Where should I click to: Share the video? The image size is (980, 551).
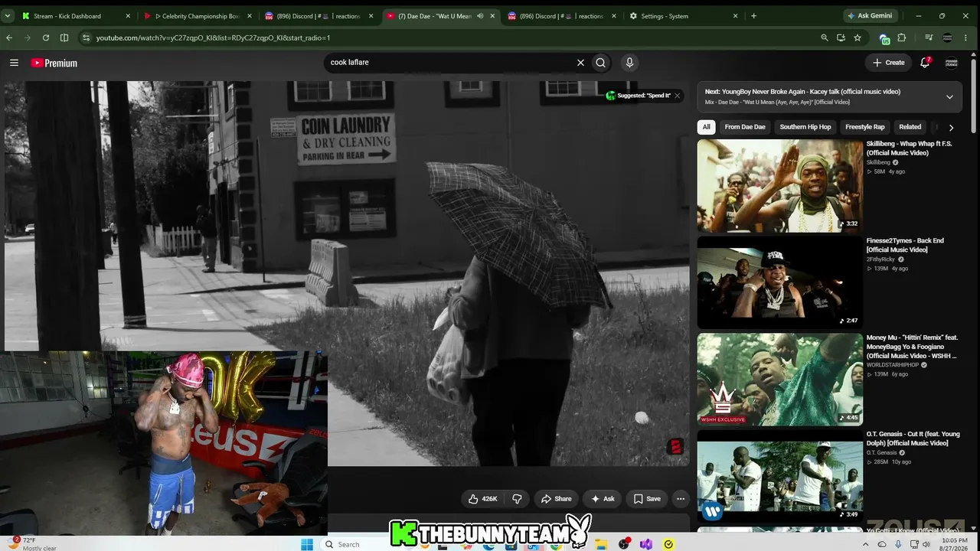click(557, 499)
